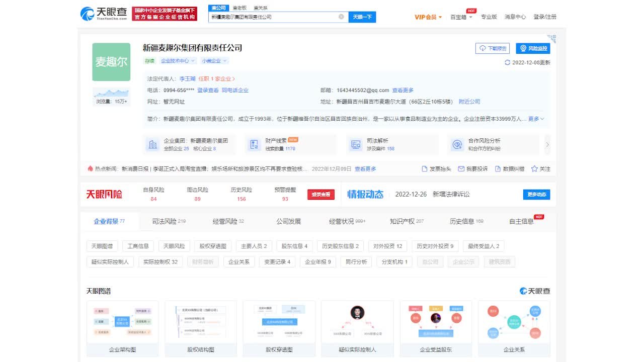Open the 风险监控 risk monitoring button
The width and height of the screenshot is (644, 362).
(533, 48)
